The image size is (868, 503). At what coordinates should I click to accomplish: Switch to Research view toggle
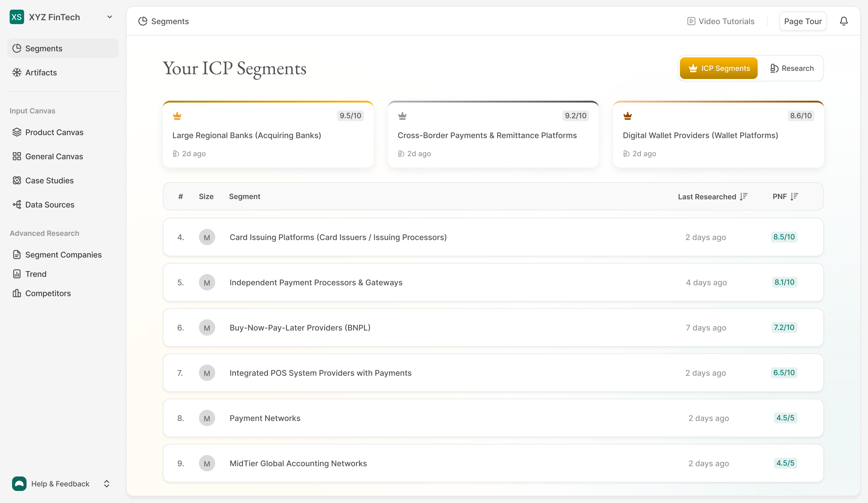coord(791,68)
